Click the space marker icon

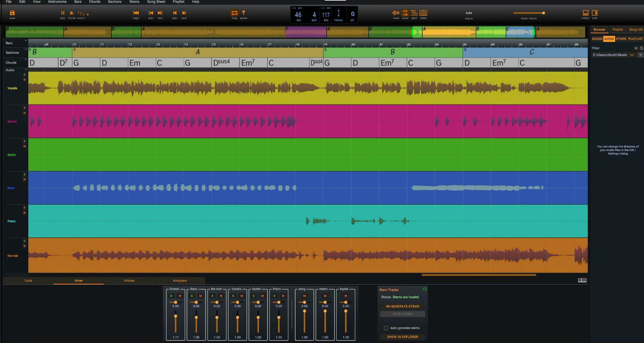click(244, 13)
